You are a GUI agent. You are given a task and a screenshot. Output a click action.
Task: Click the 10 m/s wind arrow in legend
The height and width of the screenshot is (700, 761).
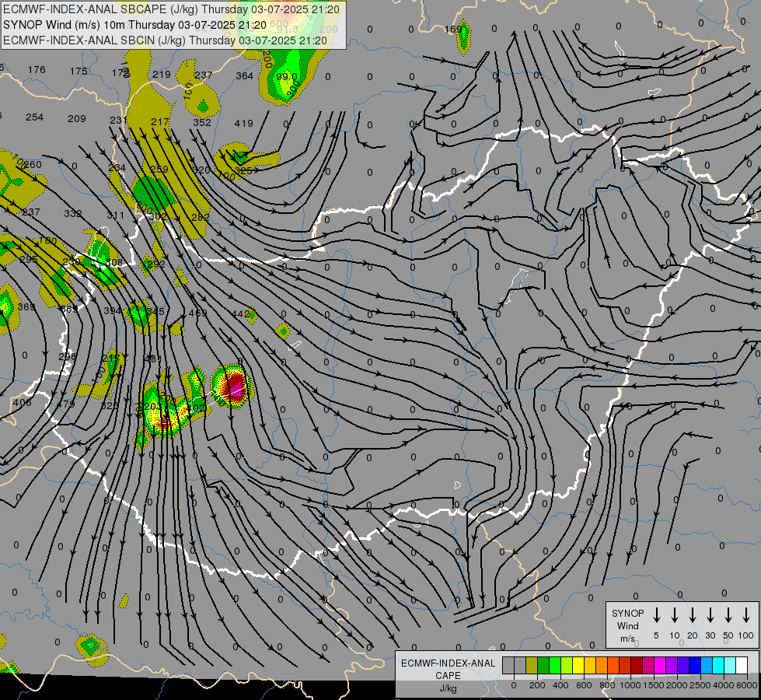click(x=675, y=615)
